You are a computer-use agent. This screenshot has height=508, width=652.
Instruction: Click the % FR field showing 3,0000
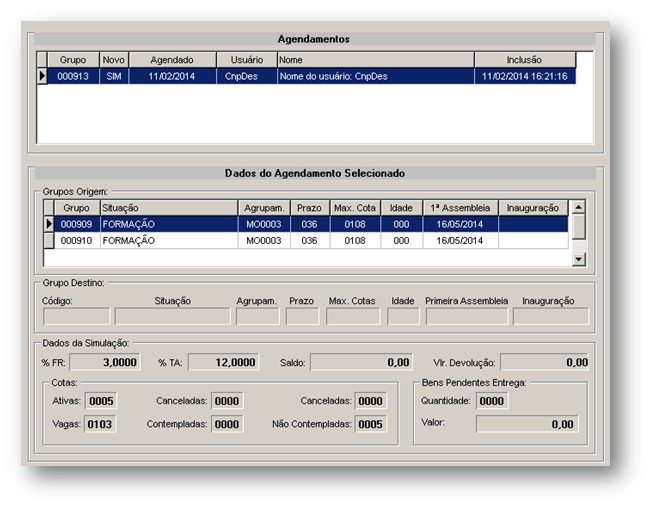click(x=105, y=362)
